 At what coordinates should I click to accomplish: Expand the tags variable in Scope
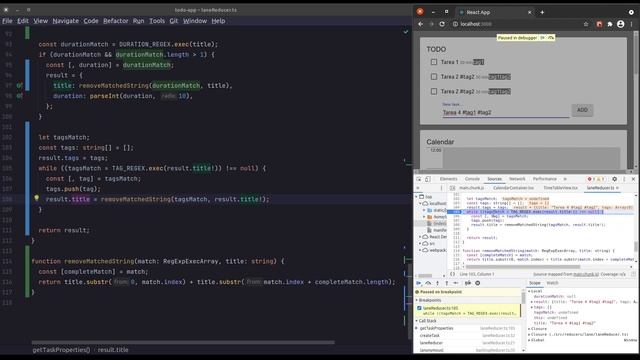tap(532, 307)
